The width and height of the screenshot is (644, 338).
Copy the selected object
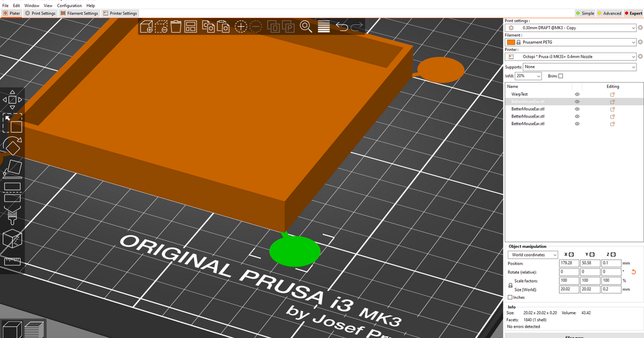pos(208,26)
